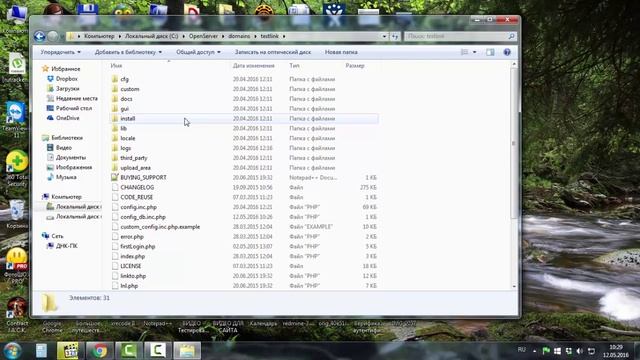The width and height of the screenshot is (640, 360).
Task: Select the index.php file
Action: 133,256
